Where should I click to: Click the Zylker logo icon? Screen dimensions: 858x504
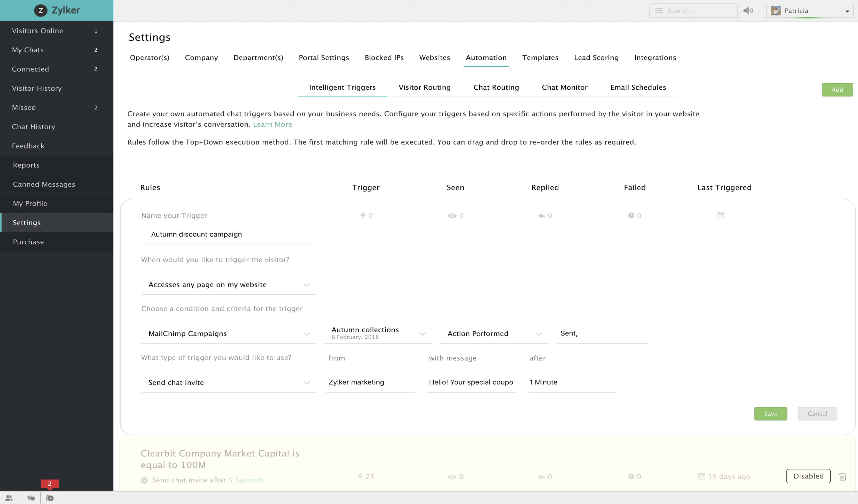(41, 11)
